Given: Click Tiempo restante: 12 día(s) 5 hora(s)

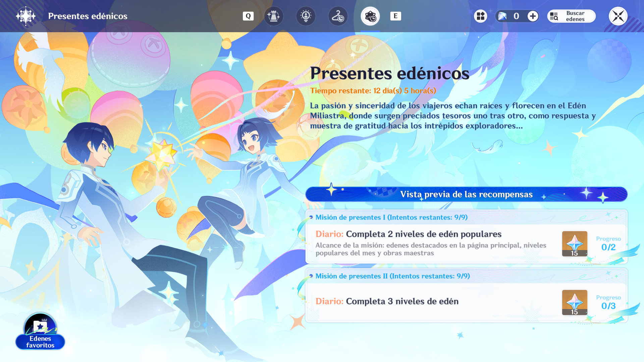Looking at the screenshot, I should 373,91.
